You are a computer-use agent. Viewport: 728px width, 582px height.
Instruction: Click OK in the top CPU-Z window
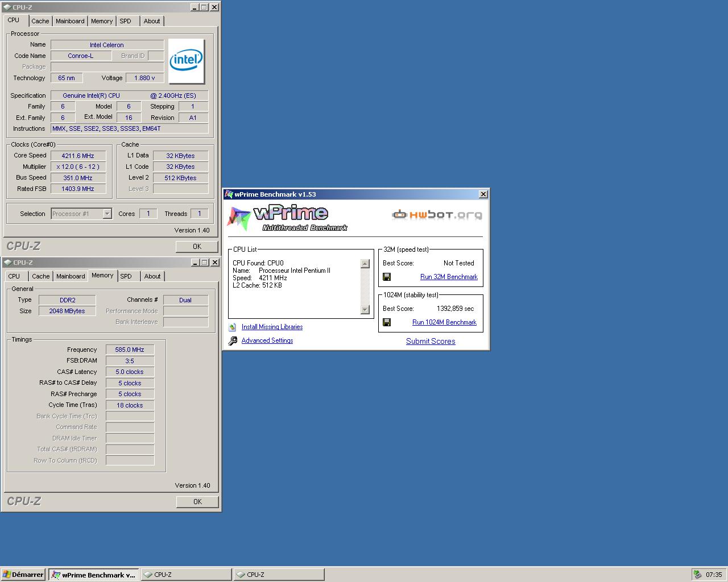coord(197,246)
